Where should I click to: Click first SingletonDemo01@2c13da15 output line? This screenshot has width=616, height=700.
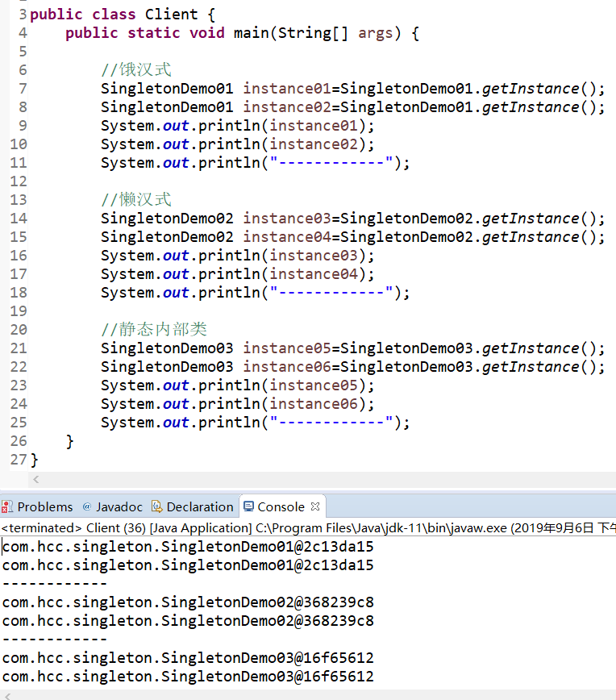coord(188,547)
